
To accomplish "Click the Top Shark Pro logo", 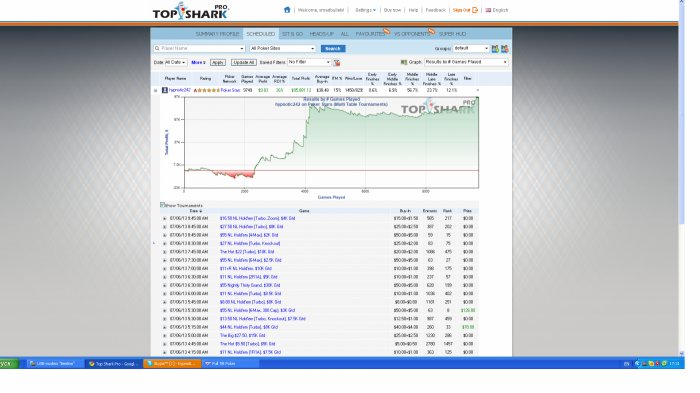I will pyautogui.click(x=191, y=11).
